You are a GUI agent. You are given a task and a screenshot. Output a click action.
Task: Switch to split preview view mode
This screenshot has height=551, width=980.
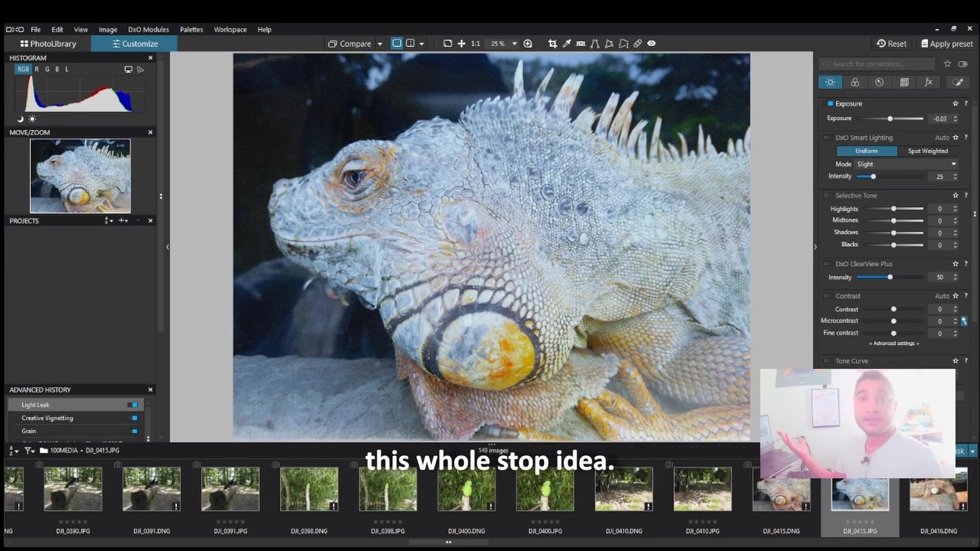tap(410, 43)
